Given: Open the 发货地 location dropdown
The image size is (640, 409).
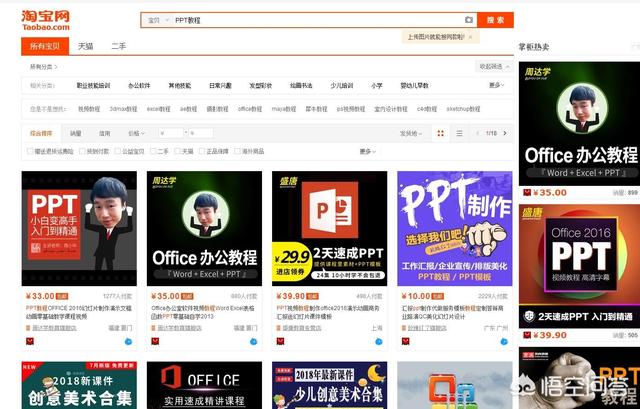Looking at the screenshot, I should (x=411, y=133).
